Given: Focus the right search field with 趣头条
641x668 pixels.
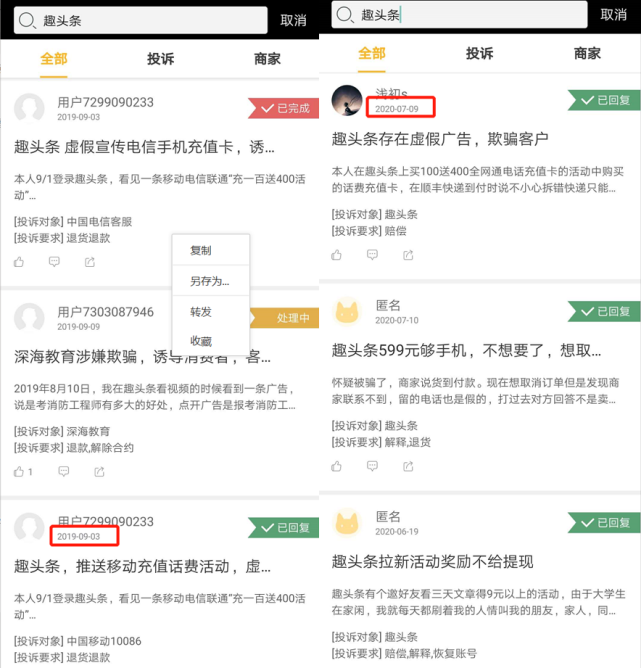Looking at the screenshot, I should (x=459, y=14).
